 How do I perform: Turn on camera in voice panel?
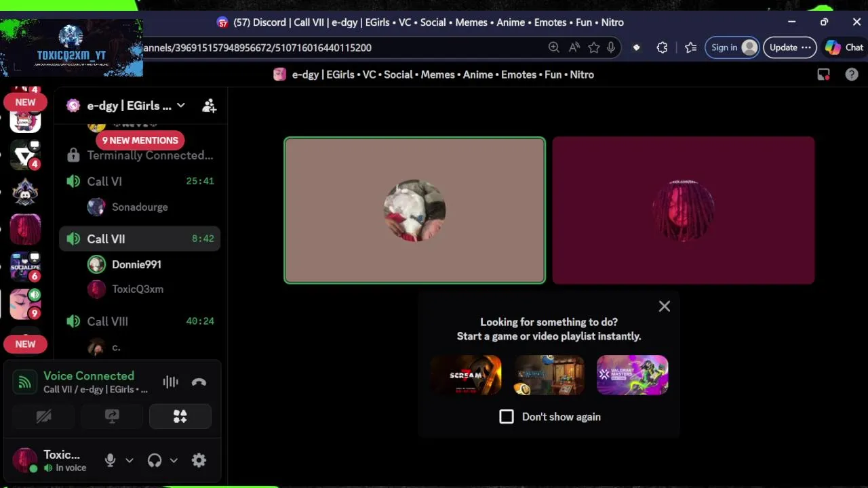(x=44, y=416)
